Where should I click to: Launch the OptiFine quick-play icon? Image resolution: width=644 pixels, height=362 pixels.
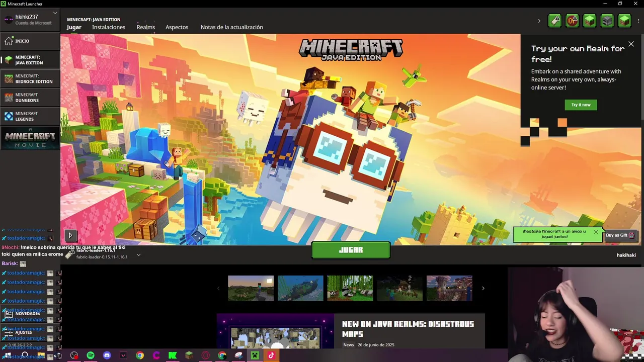pos(572,21)
